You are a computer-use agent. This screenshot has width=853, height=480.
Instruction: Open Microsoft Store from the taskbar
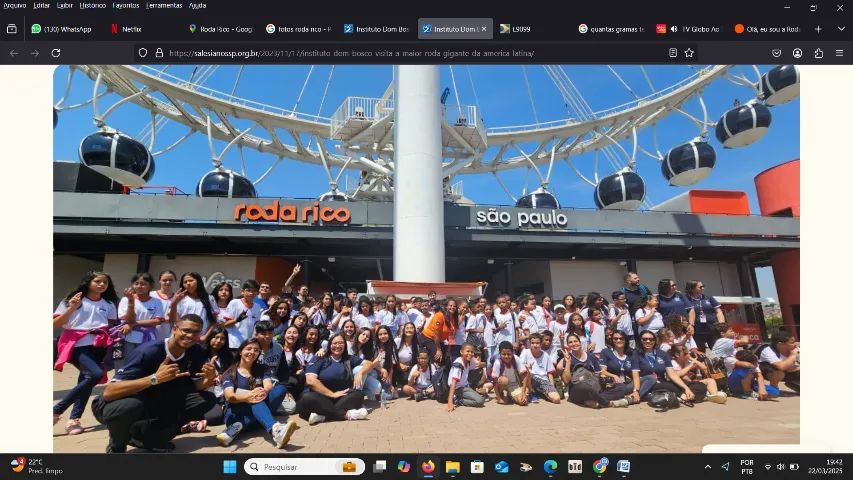coord(477,467)
